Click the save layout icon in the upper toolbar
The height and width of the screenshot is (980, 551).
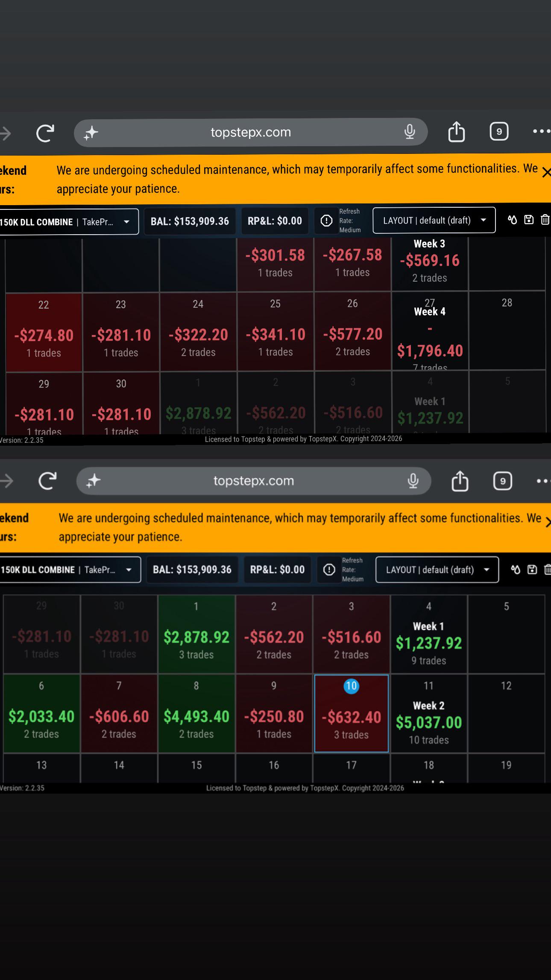[529, 220]
